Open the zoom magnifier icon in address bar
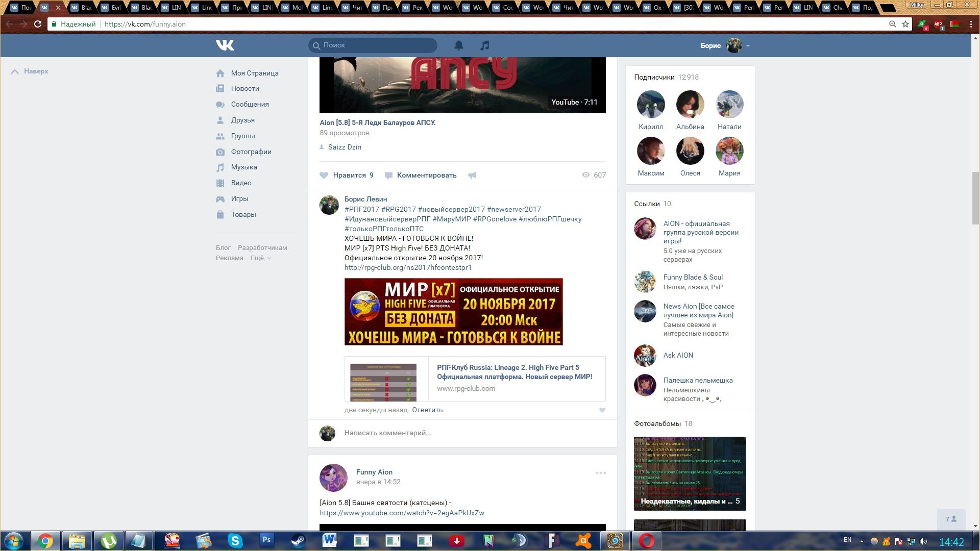The image size is (980, 551). [892, 24]
